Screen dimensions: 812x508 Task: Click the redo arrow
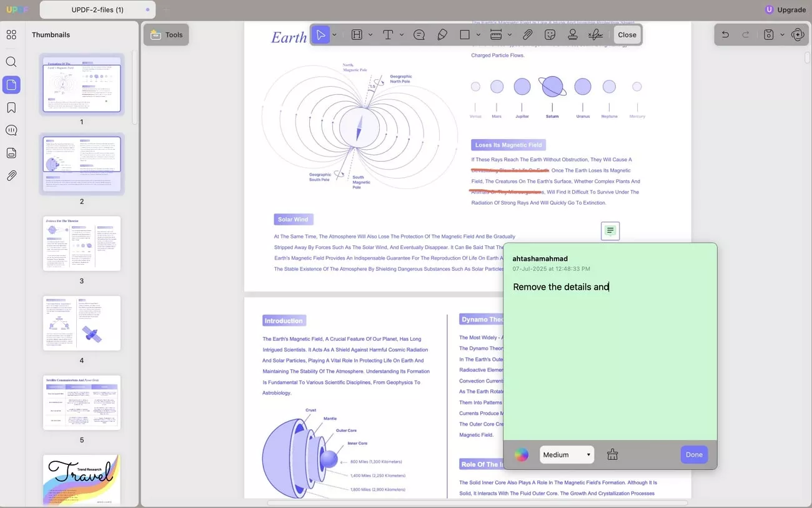click(x=746, y=35)
